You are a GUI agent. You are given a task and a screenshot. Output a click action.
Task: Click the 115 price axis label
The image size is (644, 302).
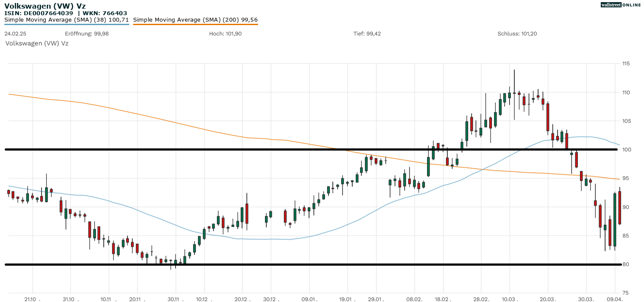coord(625,64)
